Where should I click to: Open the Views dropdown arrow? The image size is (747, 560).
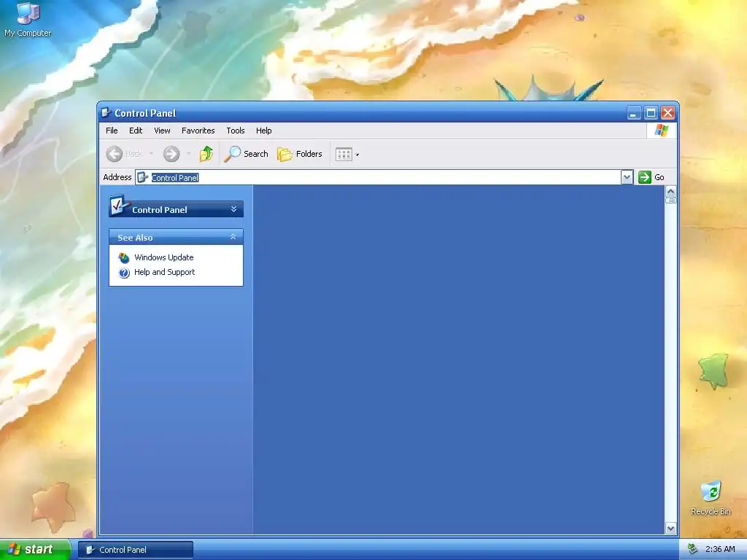click(357, 155)
